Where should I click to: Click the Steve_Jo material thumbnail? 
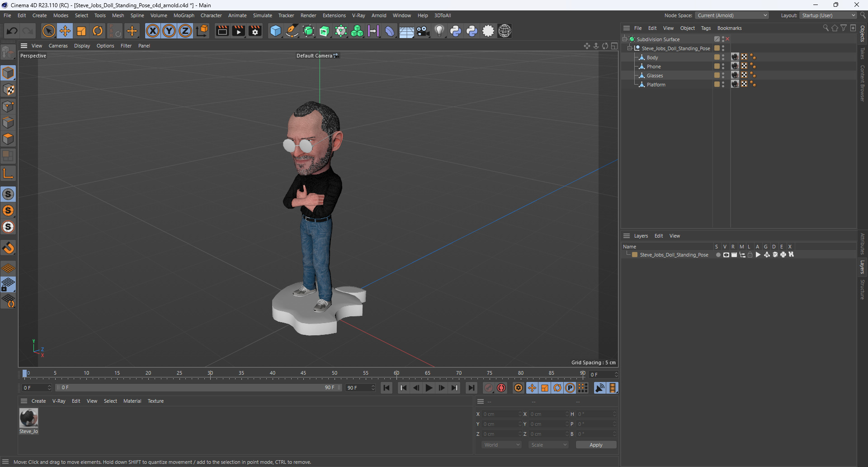point(28,418)
